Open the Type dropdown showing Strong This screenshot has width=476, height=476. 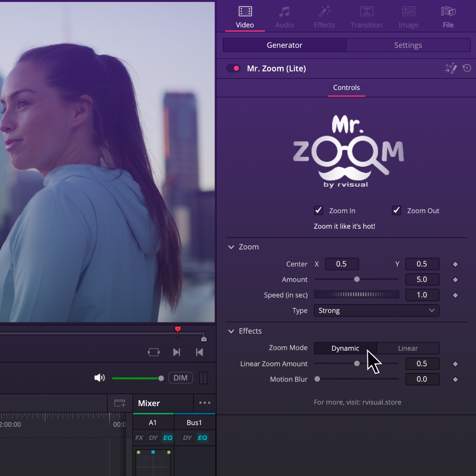coord(376,311)
